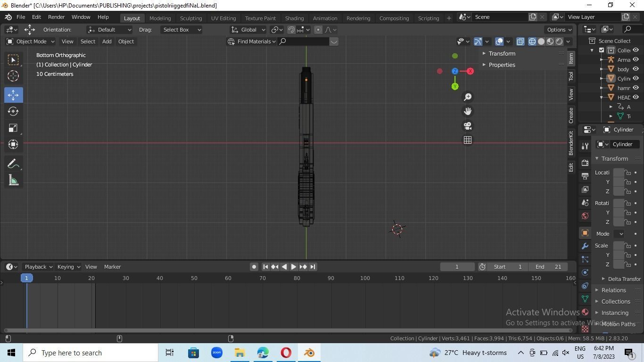Hide the HEAD object in outliner

(x=636, y=97)
